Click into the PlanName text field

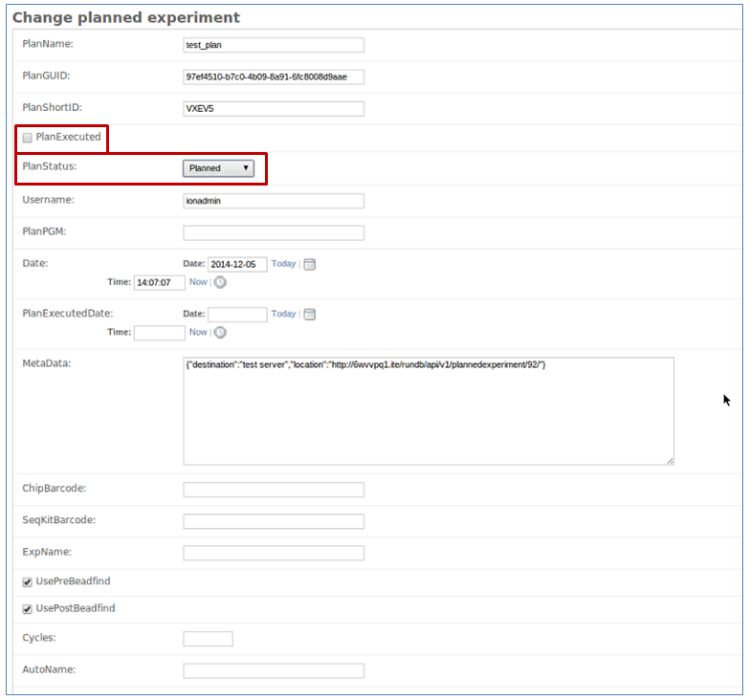point(274,45)
